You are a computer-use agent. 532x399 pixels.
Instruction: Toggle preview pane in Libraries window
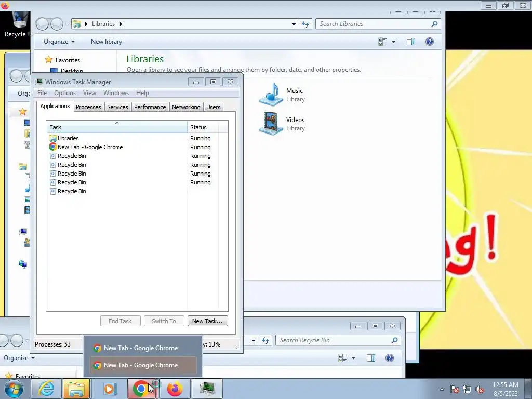(x=411, y=42)
